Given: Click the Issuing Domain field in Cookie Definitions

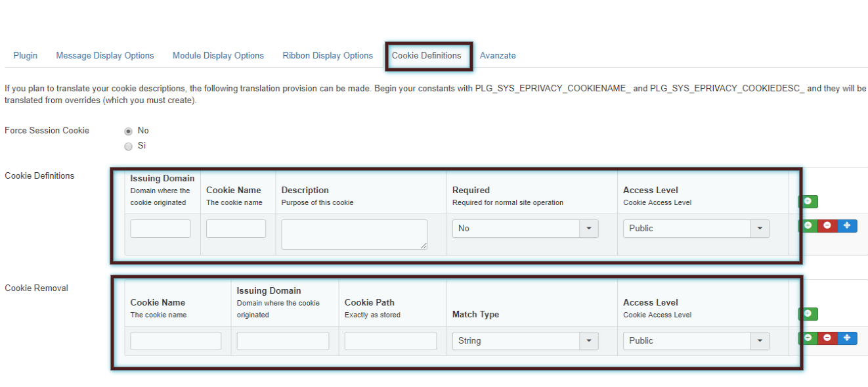Looking at the screenshot, I should 160,229.
